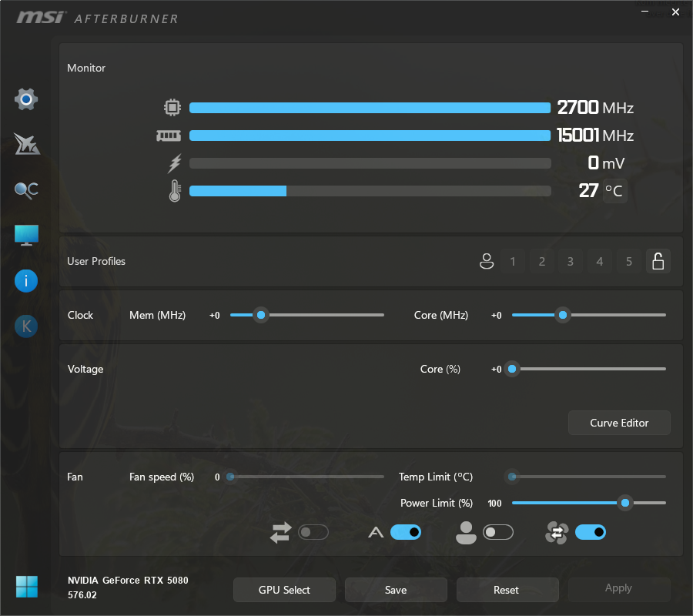The height and width of the screenshot is (616, 693).
Task: Click the memory clock module icon
Action: (169, 136)
